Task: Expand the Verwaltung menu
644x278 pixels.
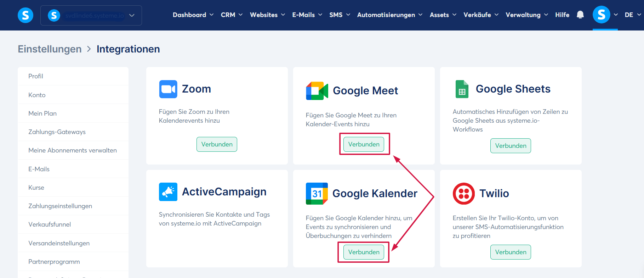Action: click(x=527, y=15)
